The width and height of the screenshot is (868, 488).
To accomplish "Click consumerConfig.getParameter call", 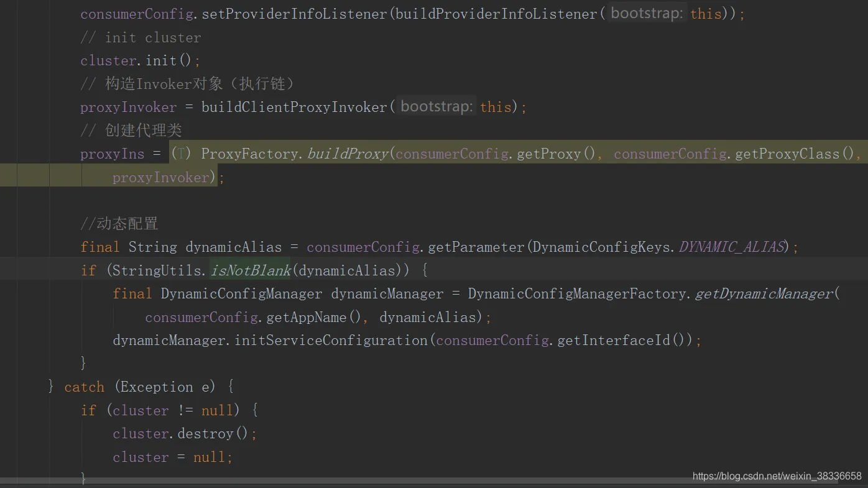I will coord(415,247).
